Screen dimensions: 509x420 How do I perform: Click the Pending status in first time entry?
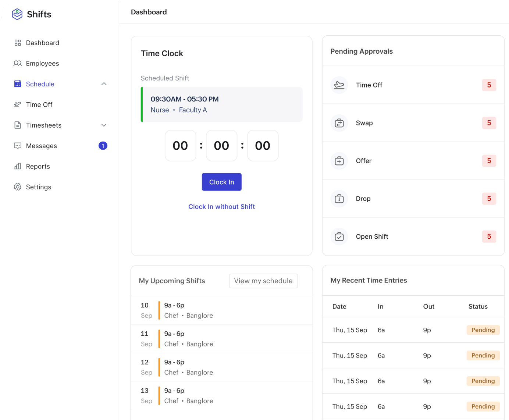point(483,330)
